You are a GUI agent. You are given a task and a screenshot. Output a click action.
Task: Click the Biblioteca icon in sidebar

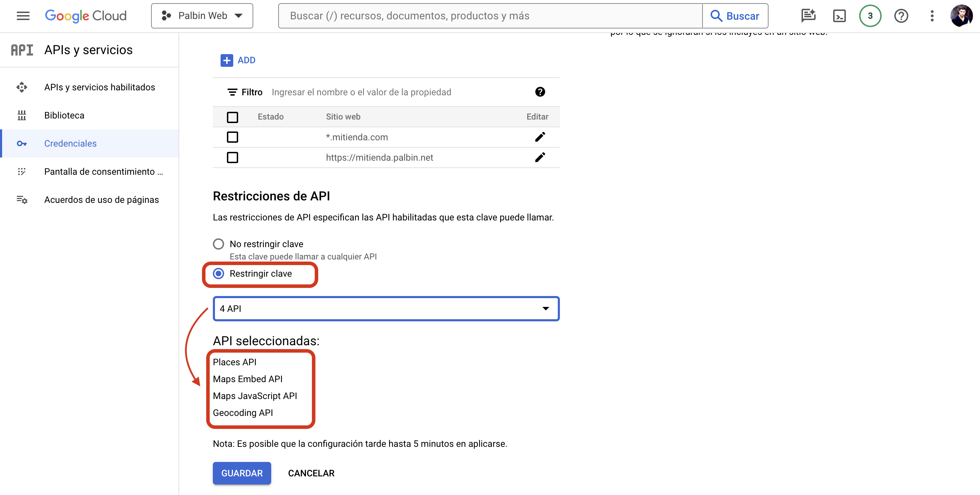(22, 116)
